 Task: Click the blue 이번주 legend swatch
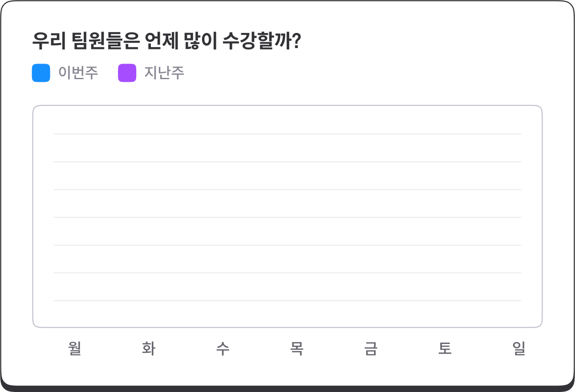41,73
